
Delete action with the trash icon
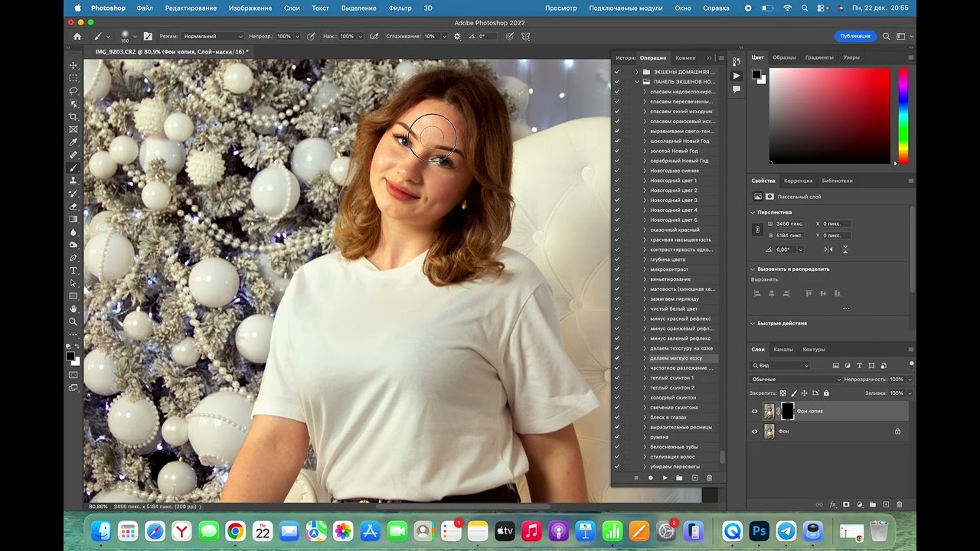point(709,478)
